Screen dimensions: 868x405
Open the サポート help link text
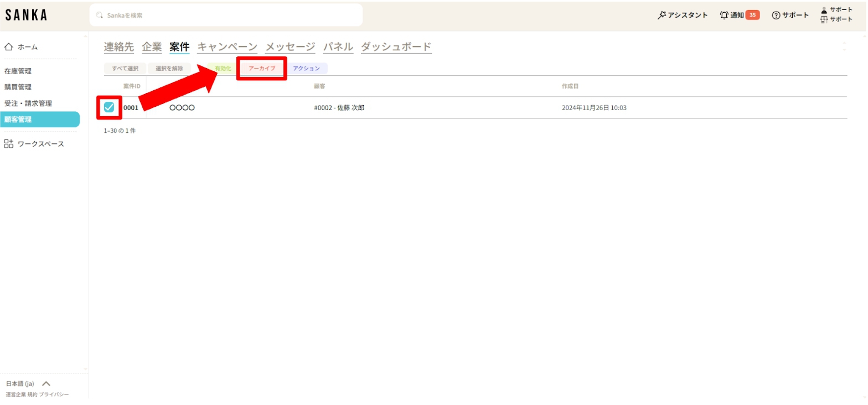click(796, 15)
